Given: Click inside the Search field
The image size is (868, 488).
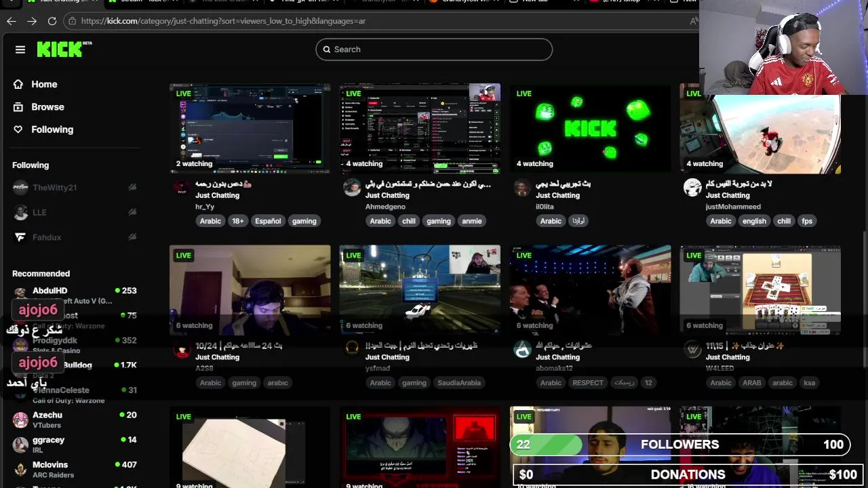Looking at the screenshot, I should (434, 49).
